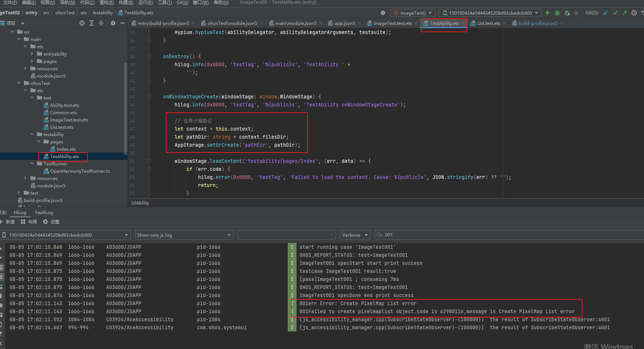644x349 pixels.
Task: Toggle the soft-wrap icon in the log sidebar
Action: pos(1,268)
